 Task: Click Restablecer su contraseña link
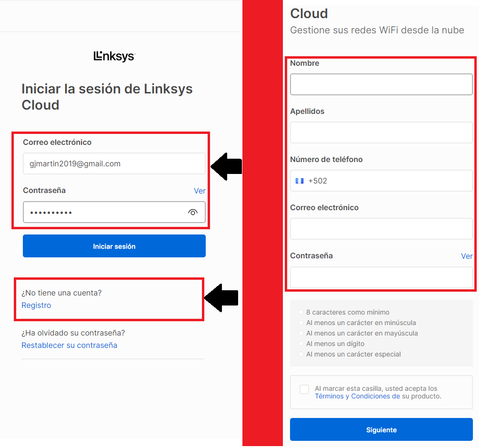coord(70,345)
